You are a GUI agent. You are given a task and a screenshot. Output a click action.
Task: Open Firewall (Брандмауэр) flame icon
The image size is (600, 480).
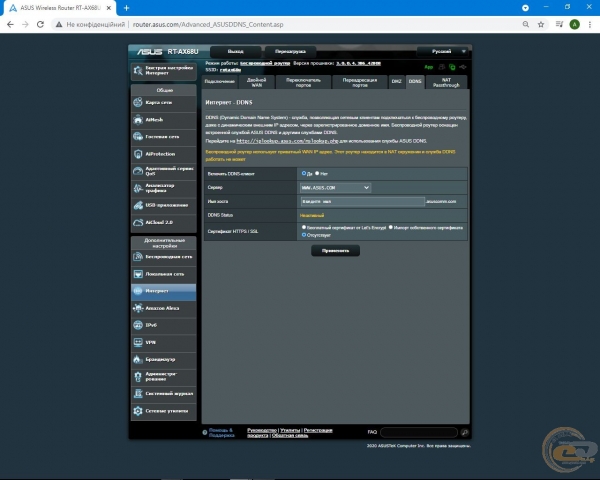[138, 359]
